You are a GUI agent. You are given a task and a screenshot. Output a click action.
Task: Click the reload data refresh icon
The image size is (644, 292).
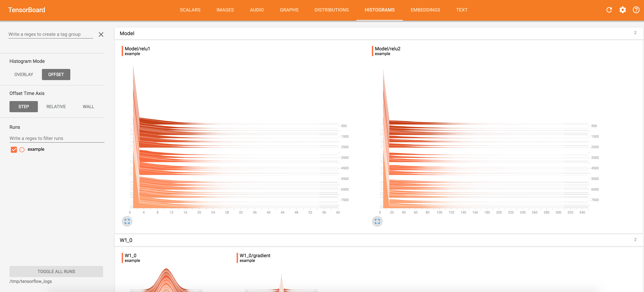[609, 10]
